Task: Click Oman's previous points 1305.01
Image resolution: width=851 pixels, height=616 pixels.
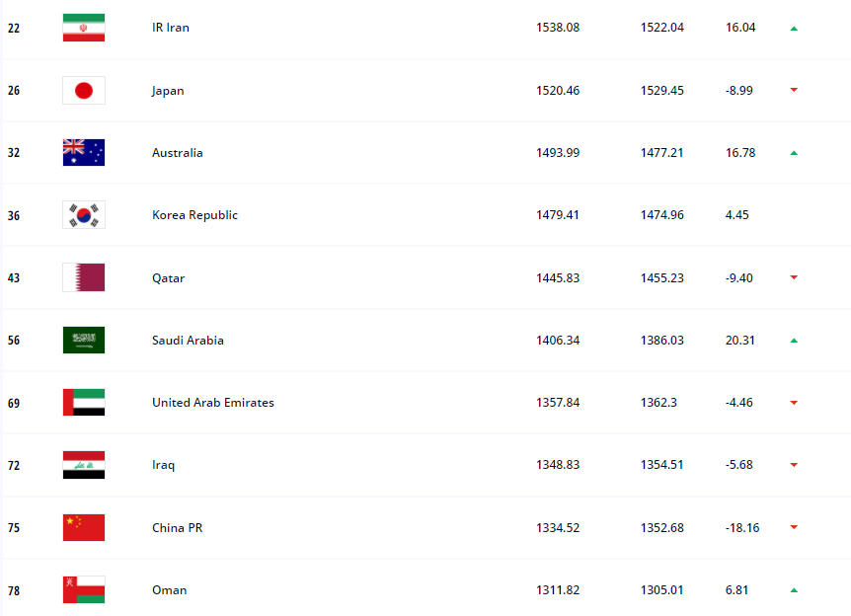Action: pyautogui.click(x=661, y=590)
